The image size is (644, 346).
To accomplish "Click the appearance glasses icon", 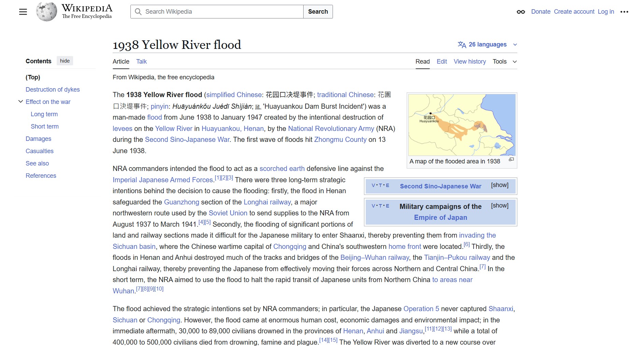I will pos(521,12).
